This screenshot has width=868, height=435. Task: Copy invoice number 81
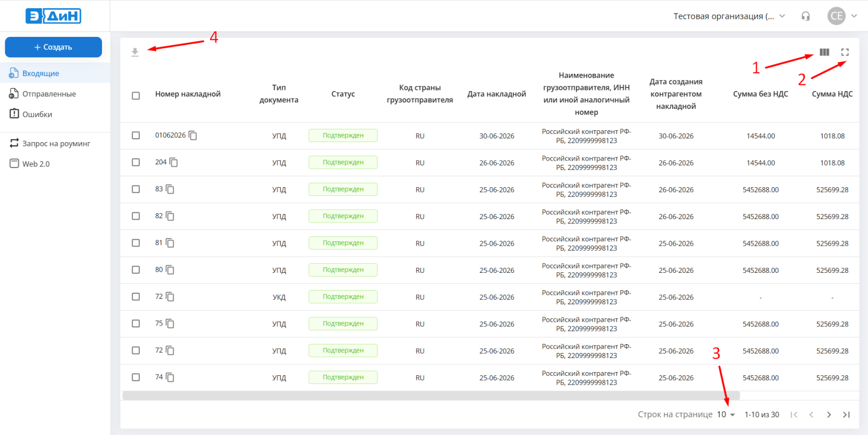[170, 243]
